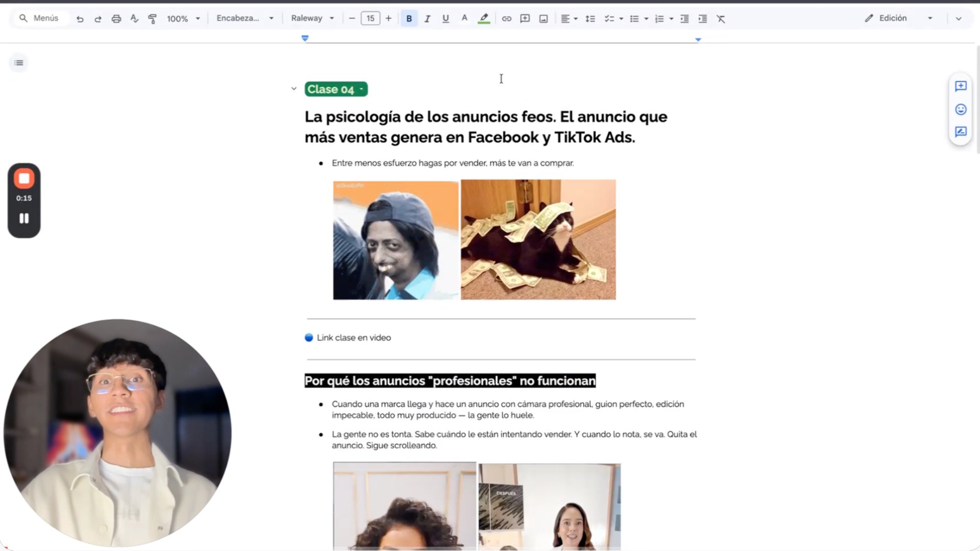Insert a link
Screen dimensions: 980x551
[x=506, y=19]
